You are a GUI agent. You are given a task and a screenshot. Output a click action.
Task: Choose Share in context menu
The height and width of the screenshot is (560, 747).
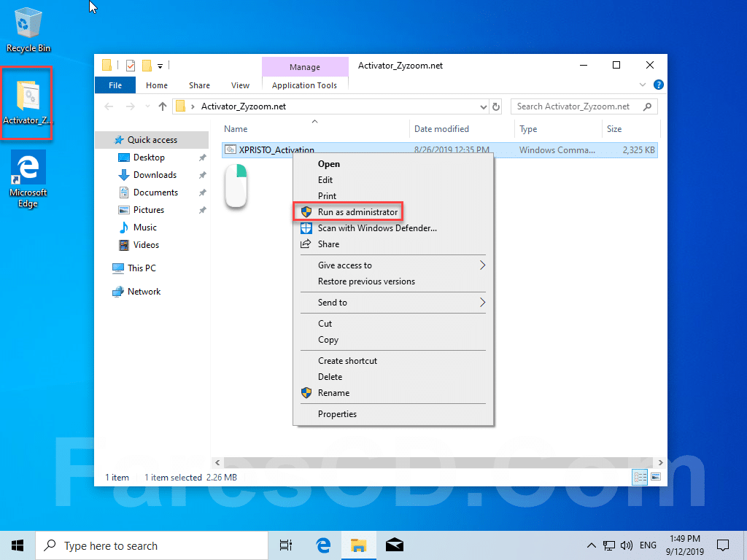393,244
